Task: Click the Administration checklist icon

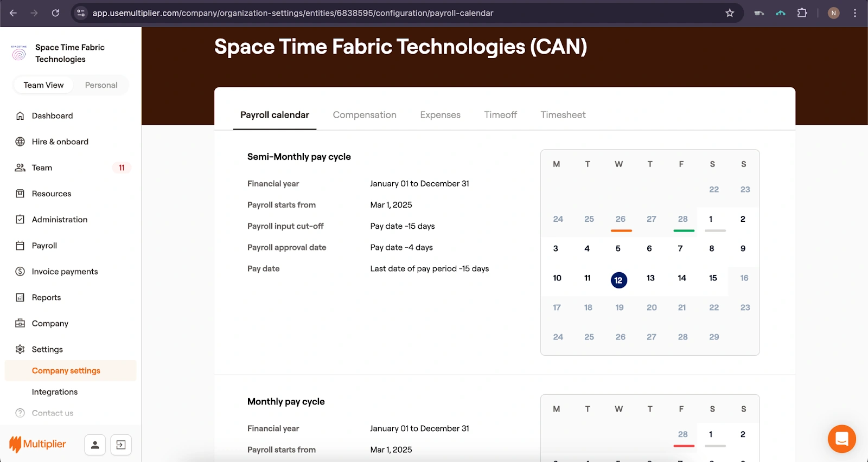Action: point(20,220)
